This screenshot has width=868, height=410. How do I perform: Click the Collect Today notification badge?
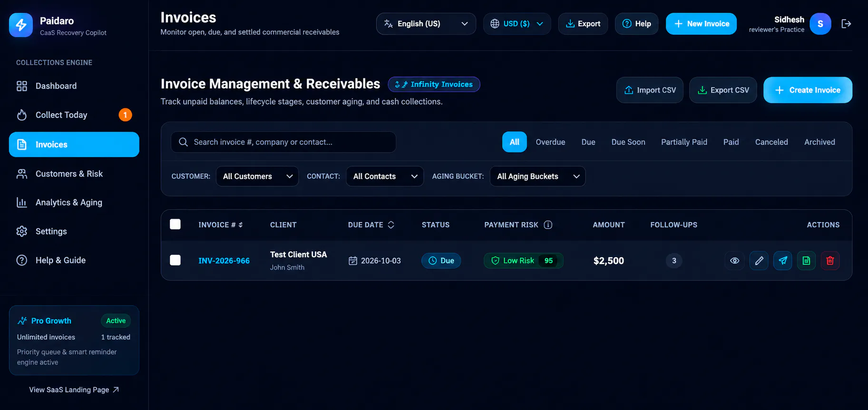point(125,115)
